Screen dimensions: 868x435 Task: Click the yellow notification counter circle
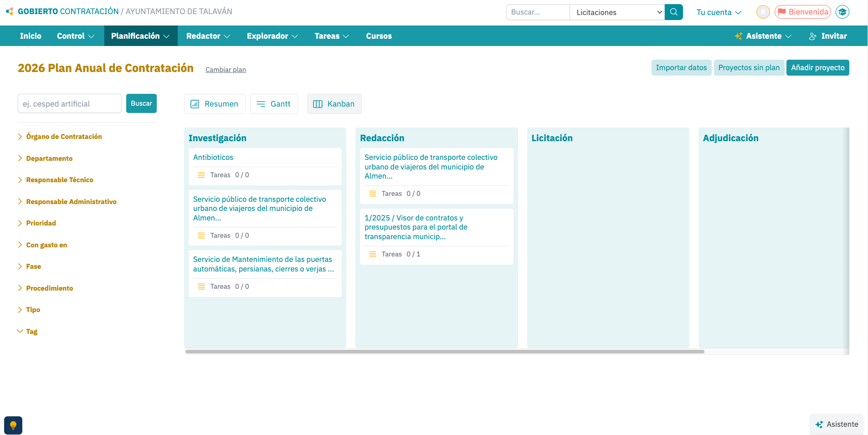(x=763, y=12)
